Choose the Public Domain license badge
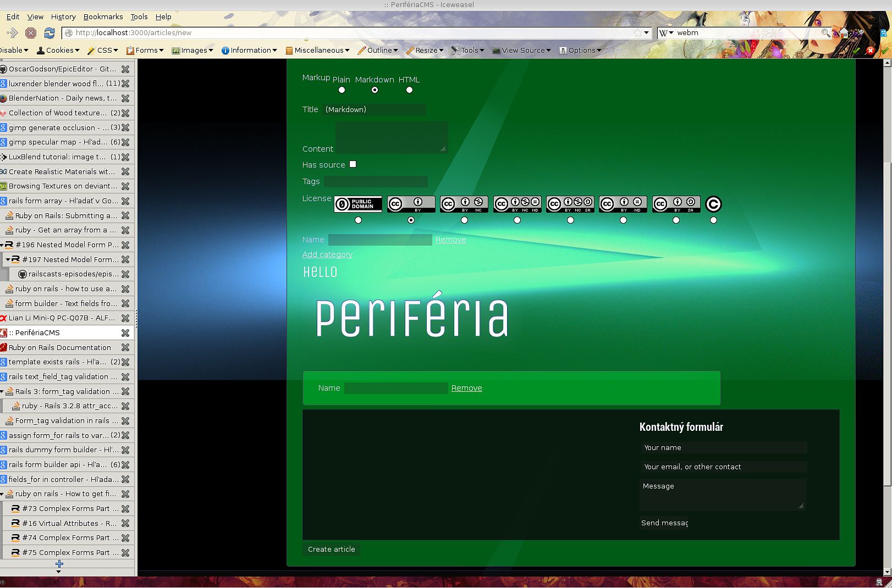 tap(358, 204)
